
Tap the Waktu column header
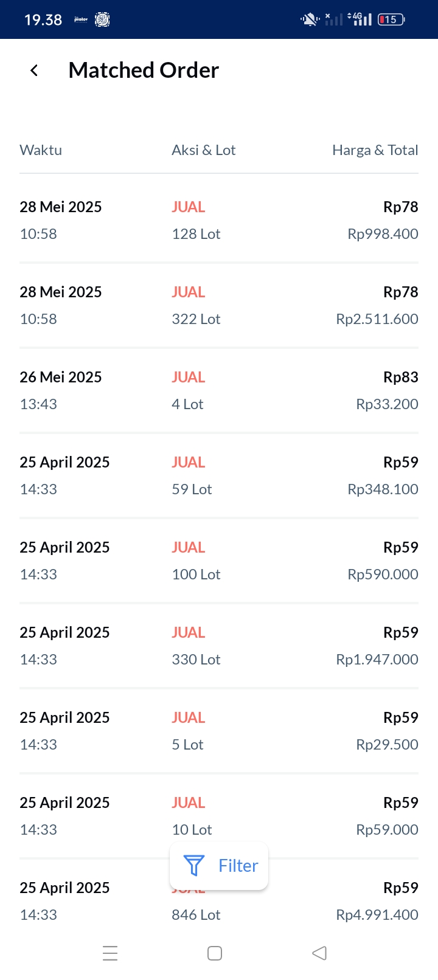coord(41,150)
